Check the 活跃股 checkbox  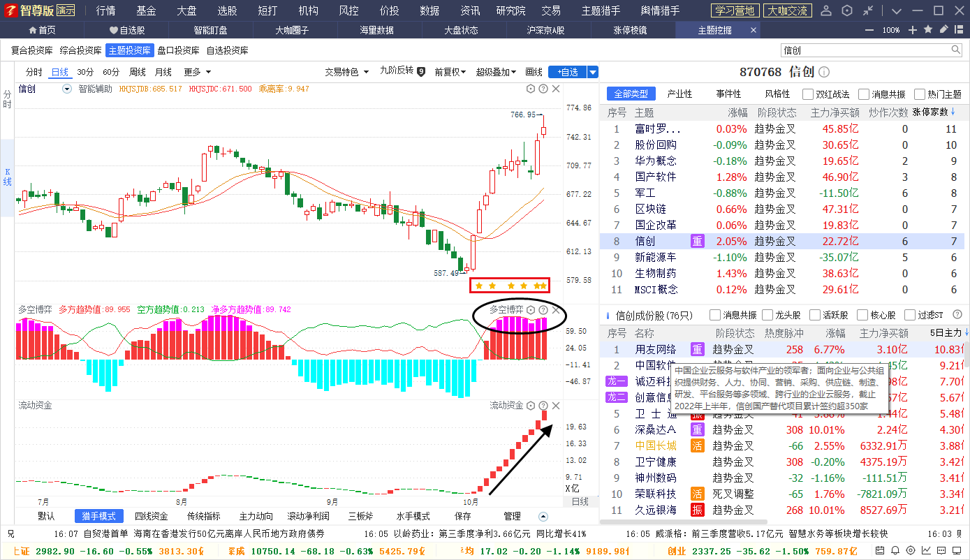pos(814,315)
